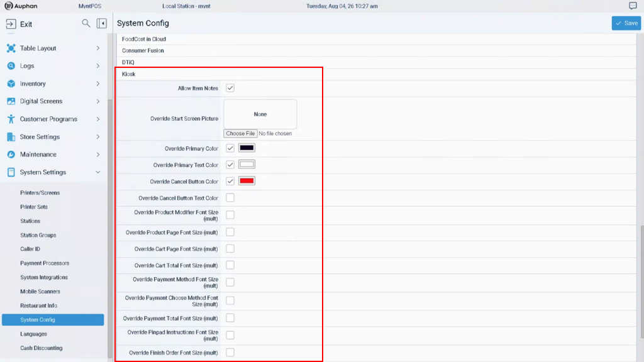Open System Integrations page
Image resolution: width=644 pixels, height=362 pixels.
(x=44, y=277)
